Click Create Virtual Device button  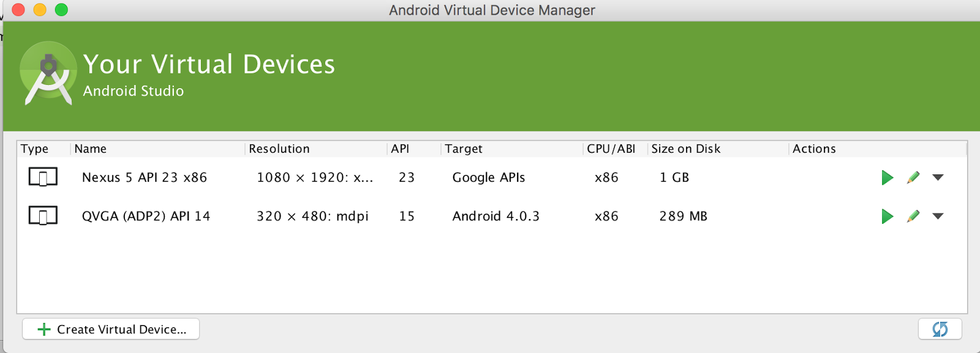click(x=111, y=329)
